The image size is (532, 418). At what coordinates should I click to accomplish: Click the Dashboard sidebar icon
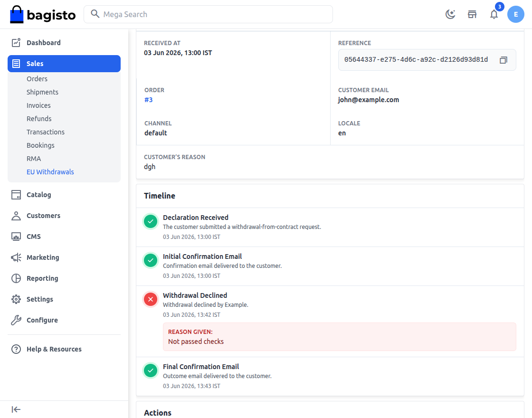[16, 43]
